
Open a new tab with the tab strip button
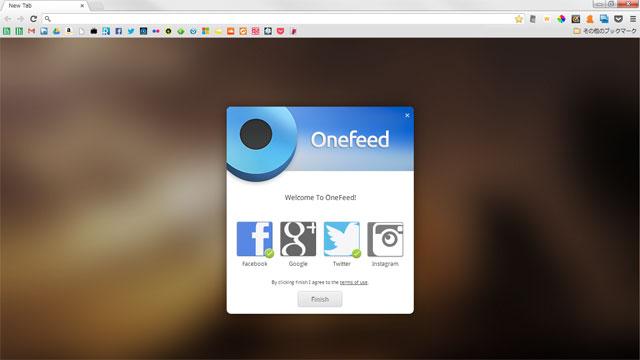click(x=97, y=6)
